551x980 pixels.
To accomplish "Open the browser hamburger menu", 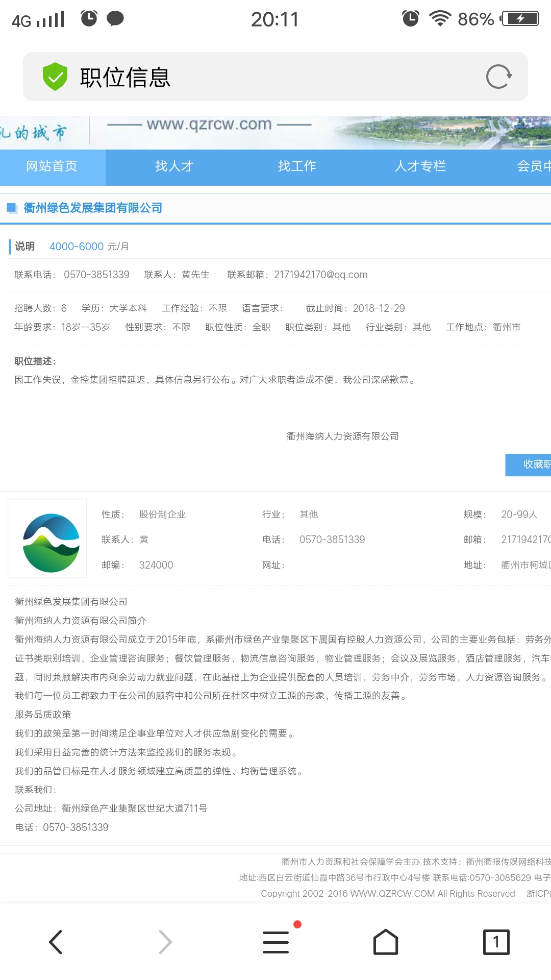I will [276, 942].
